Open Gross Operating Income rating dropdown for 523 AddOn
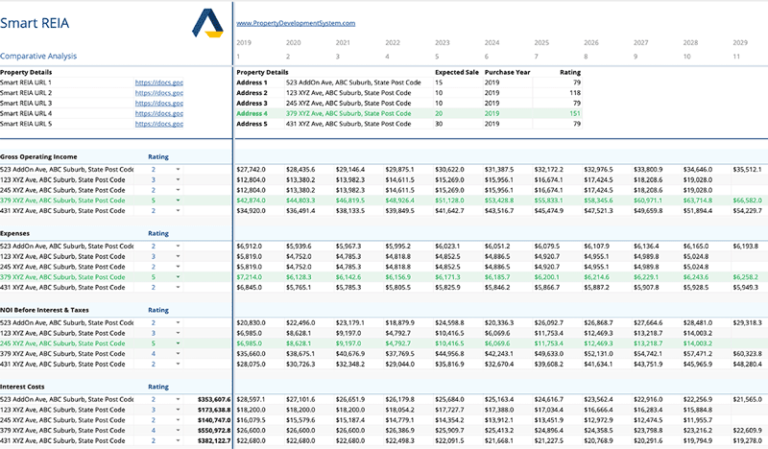 (178, 169)
